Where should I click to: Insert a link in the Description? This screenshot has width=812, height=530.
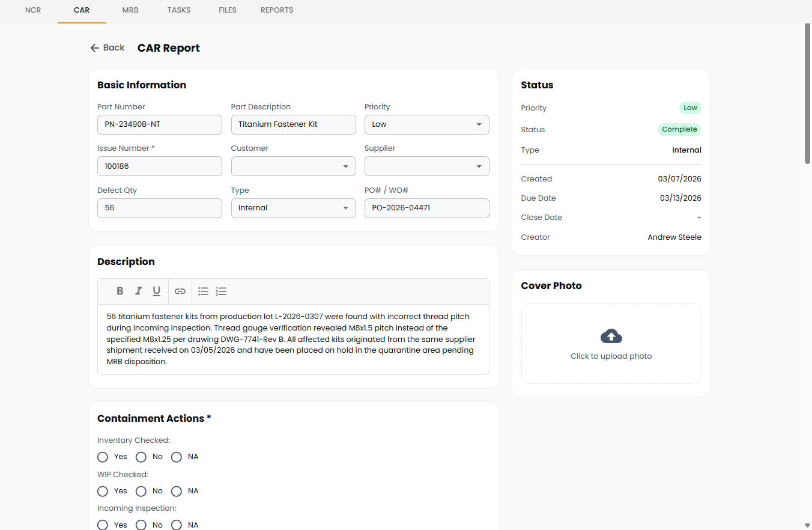click(x=180, y=291)
